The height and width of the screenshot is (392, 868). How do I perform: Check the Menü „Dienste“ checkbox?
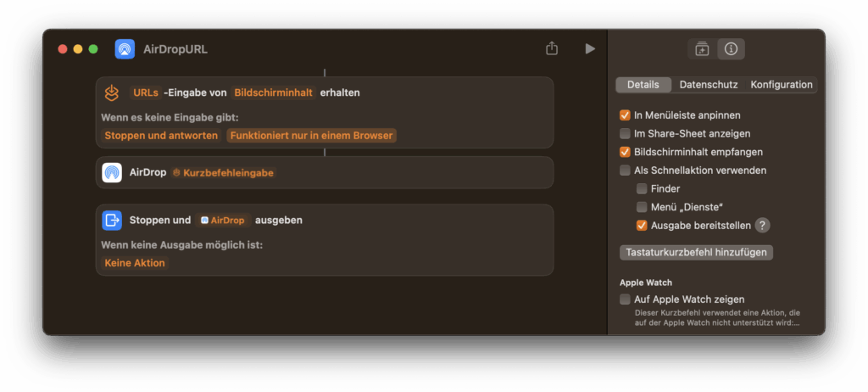642,207
